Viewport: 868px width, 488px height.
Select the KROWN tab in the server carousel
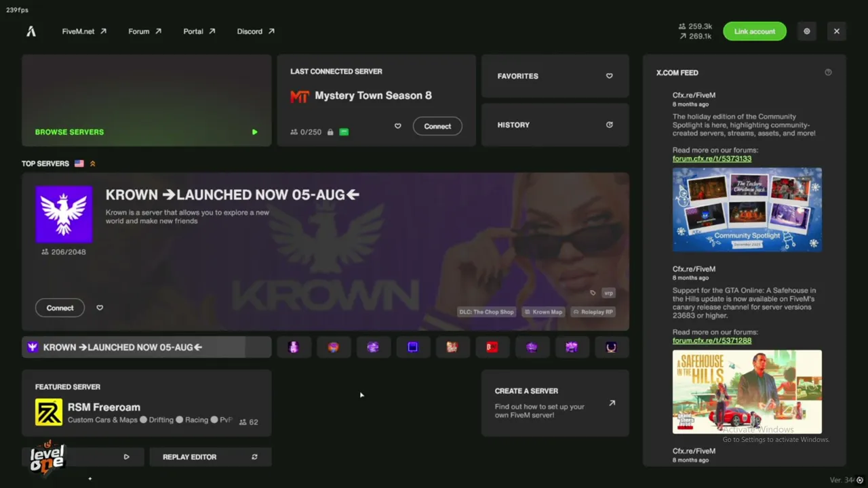click(146, 347)
